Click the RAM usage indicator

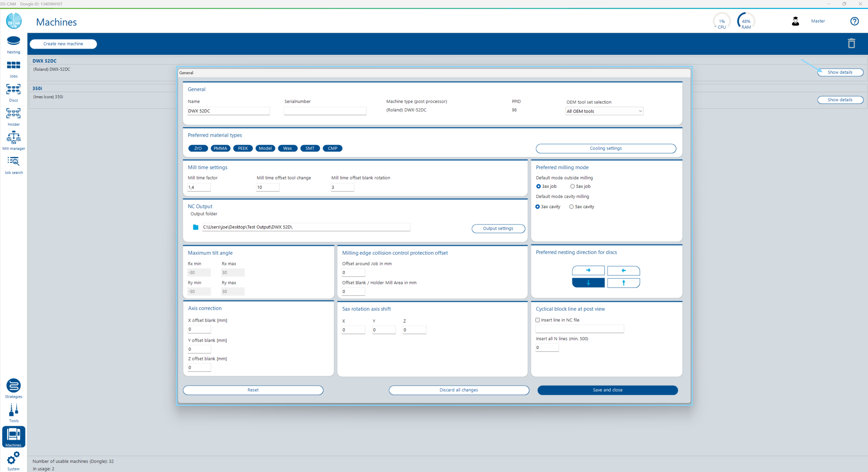click(746, 21)
